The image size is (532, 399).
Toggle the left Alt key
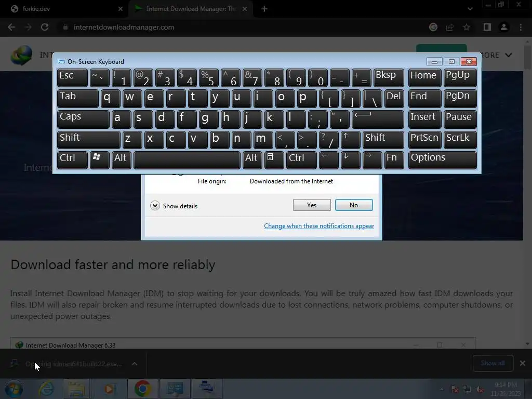pyautogui.click(x=122, y=160)
